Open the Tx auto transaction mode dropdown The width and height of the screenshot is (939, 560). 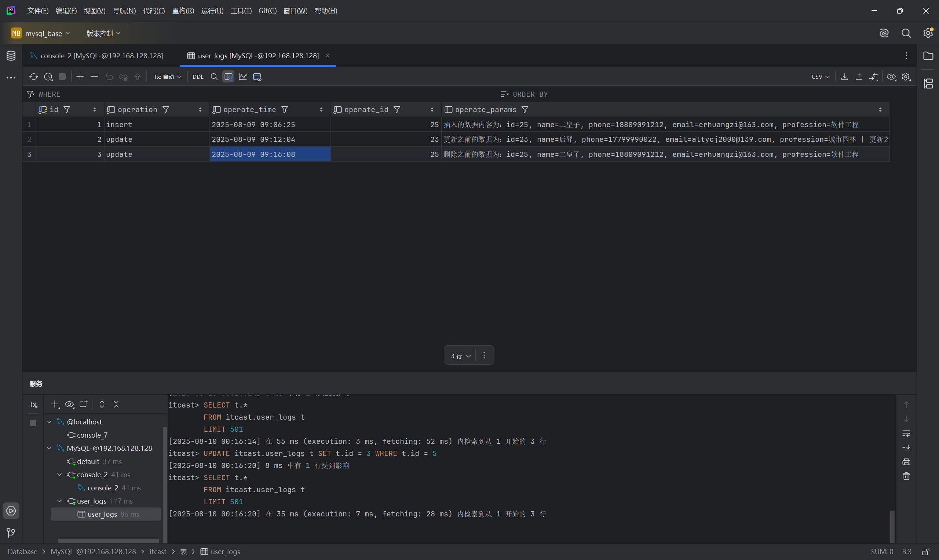click(167, 77)
